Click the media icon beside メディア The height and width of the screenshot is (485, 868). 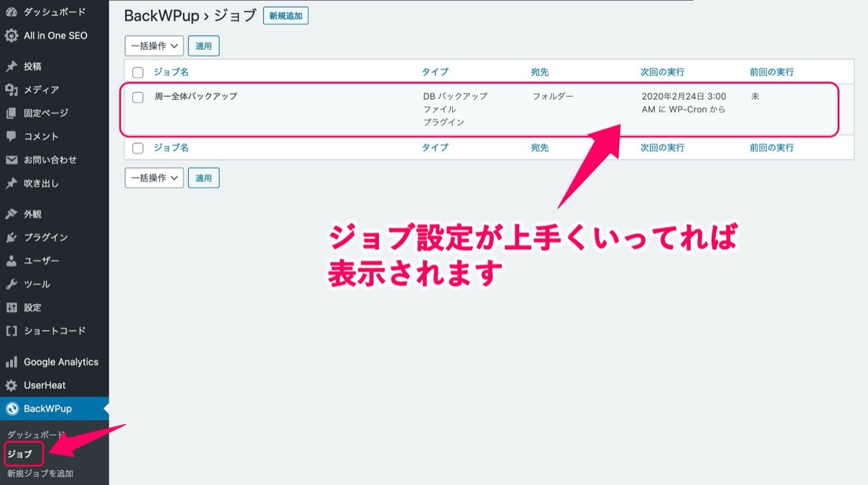(x=12, y=90)
